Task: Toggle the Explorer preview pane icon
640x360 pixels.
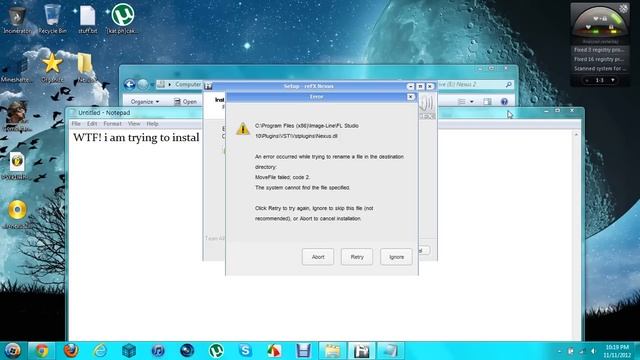Action: (x=487, y=102)
